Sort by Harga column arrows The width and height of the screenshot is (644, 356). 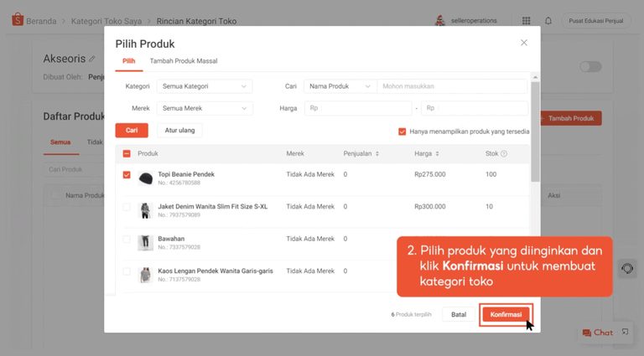point(437,153)
